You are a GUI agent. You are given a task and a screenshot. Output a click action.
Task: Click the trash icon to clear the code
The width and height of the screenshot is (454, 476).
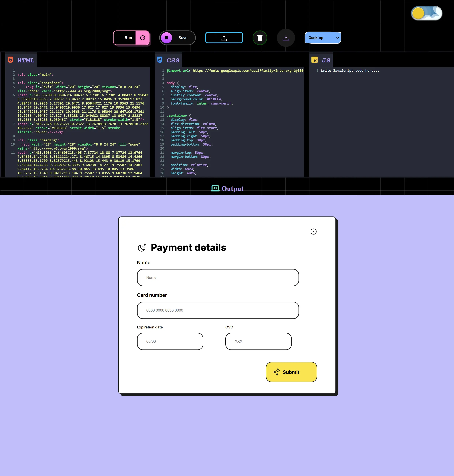260,38
